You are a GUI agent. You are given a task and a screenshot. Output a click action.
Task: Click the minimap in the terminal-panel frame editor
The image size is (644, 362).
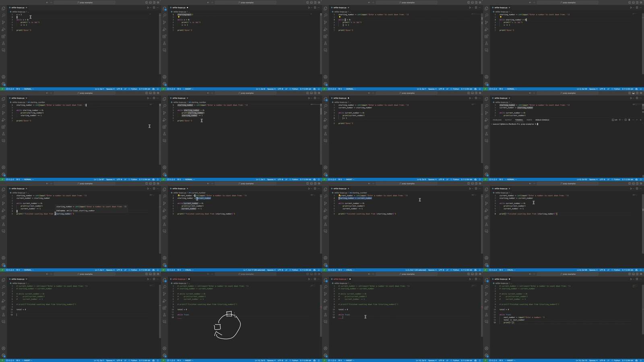click(636, 105)
